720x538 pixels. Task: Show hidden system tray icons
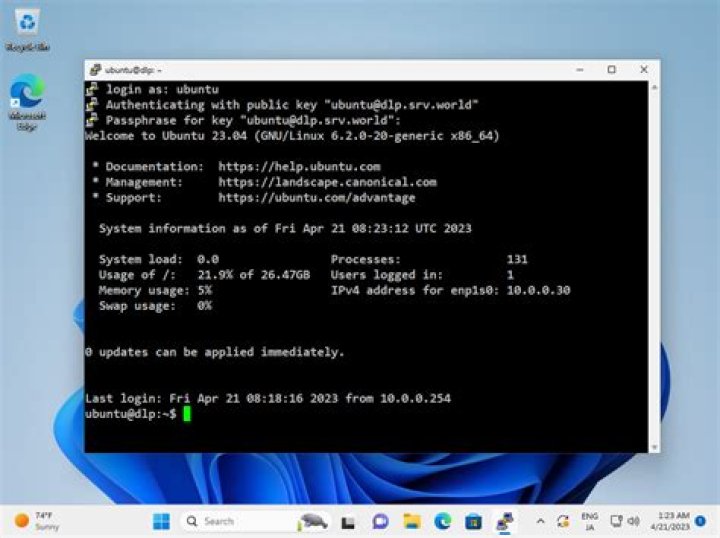(x=540, y=521)
